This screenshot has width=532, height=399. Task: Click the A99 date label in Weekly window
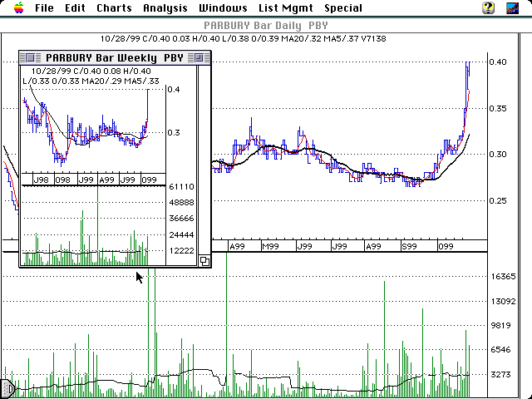pyautogui.click(x=106, y=180)
